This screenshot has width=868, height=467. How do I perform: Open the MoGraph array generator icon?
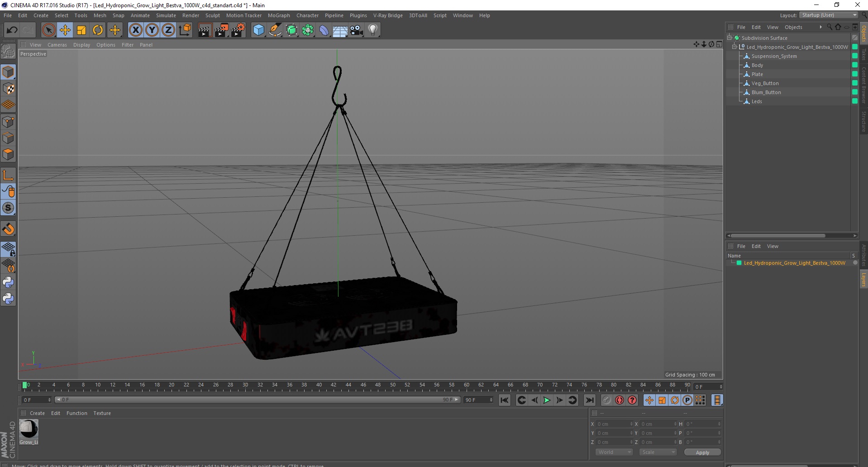click(308, 30)
